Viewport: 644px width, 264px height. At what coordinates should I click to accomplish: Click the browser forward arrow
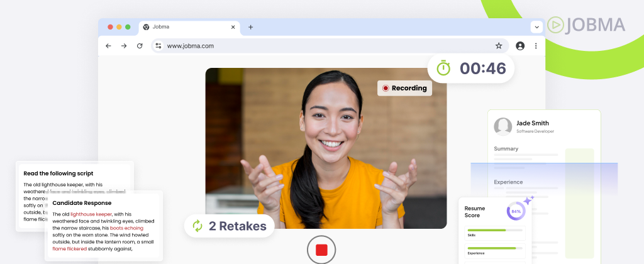coord(124,46)
